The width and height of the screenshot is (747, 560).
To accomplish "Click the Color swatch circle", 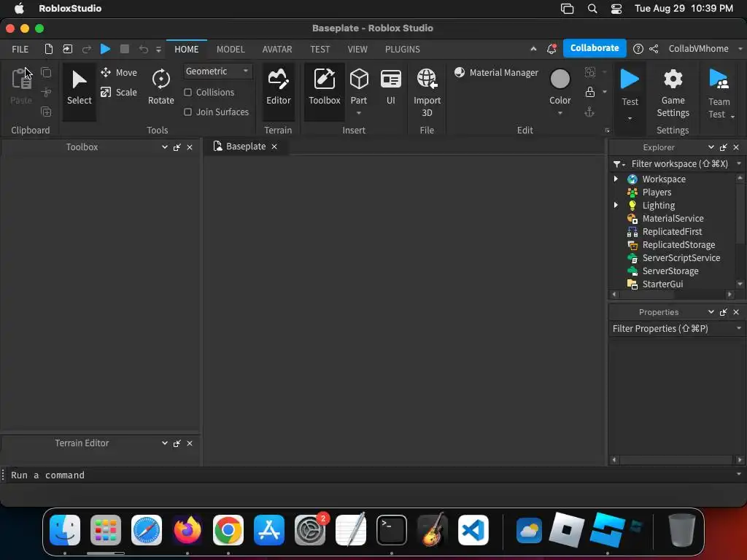I will point(560,79).
